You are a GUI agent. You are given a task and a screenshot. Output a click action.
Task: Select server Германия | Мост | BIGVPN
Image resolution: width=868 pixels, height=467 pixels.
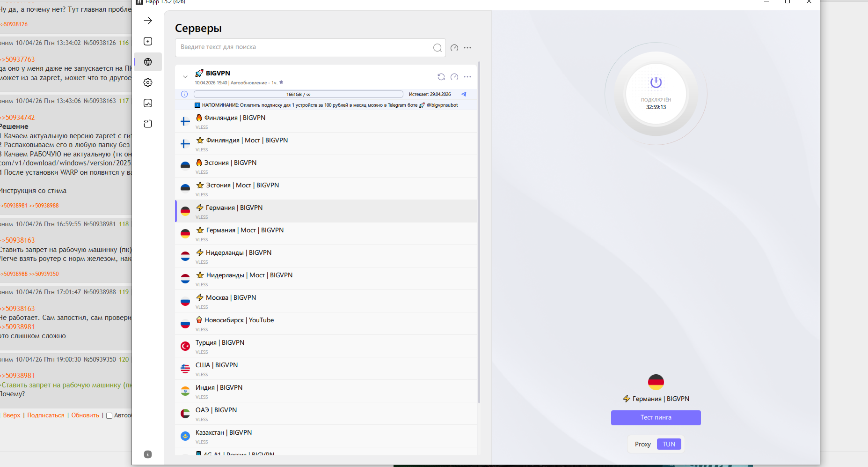(x=326, y=234)
